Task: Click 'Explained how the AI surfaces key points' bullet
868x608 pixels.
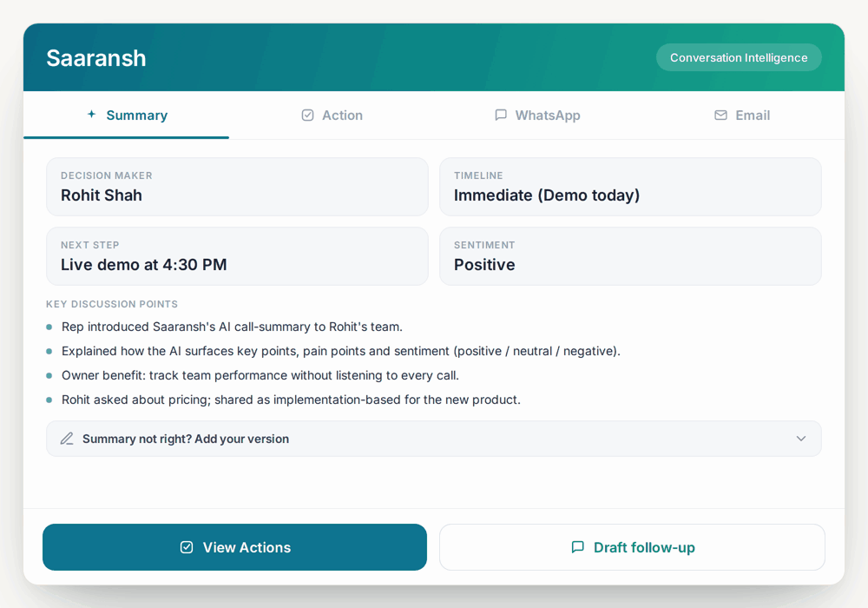Action: (x=341, y=351)
